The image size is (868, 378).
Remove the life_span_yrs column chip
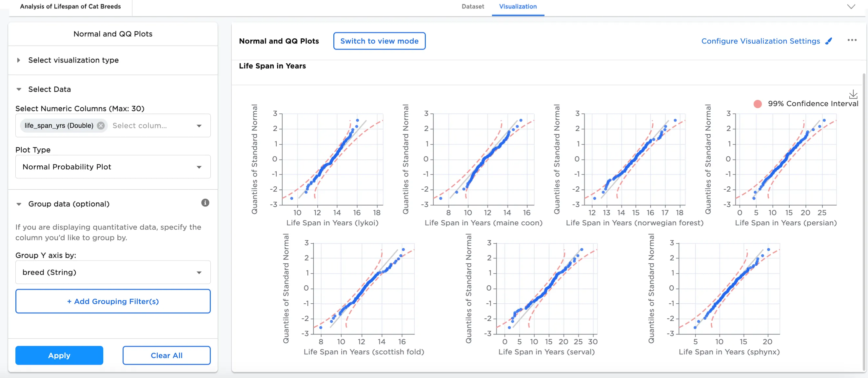pos(101,125)
